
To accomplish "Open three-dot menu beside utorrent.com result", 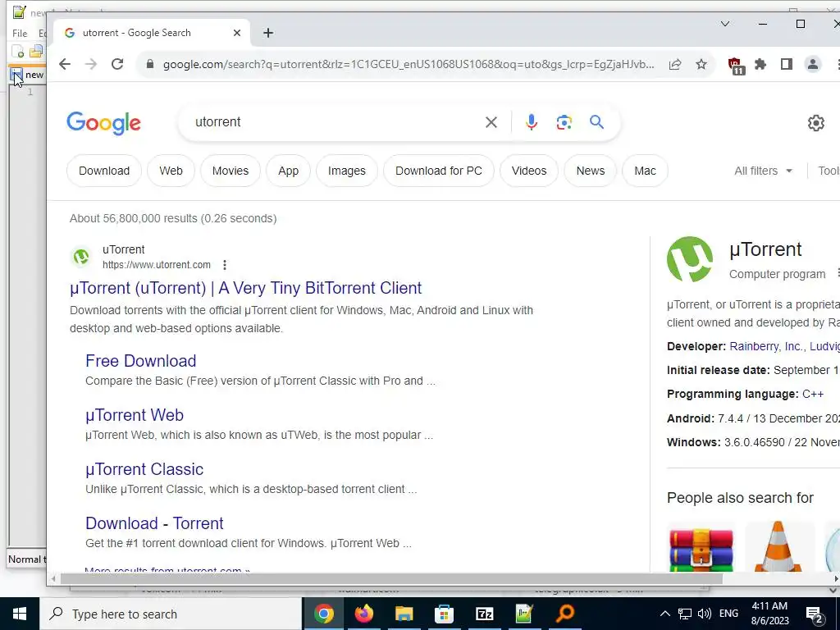I will coord(225,265).
